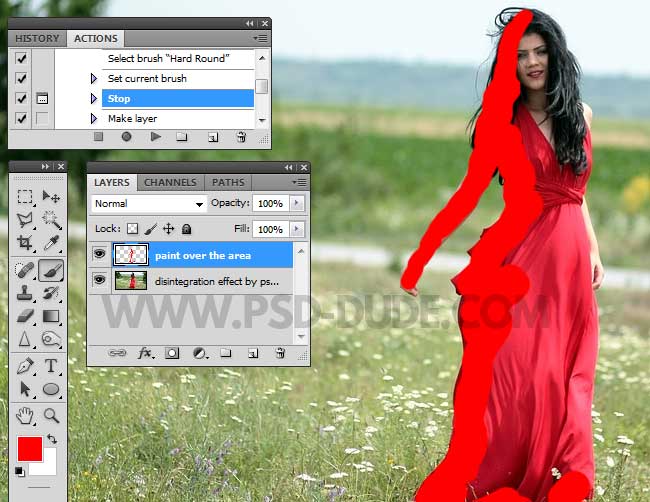This screenshot has width=650, height=502.
Task: Link layers in Layers panel
Action: pyautogui.click(x=117, y=353)
